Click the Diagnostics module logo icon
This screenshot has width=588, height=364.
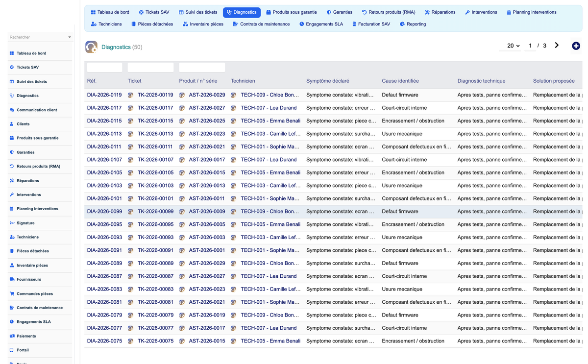coord(91,47)
